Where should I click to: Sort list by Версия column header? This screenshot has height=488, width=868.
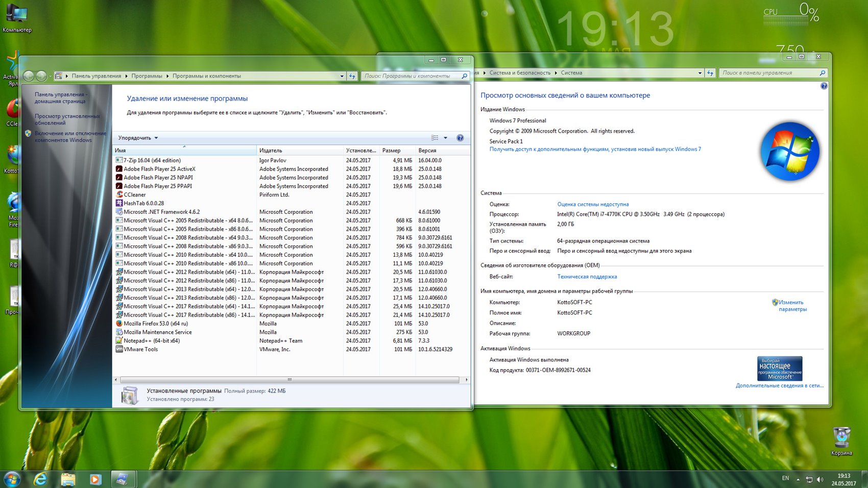tap(442, 151)
